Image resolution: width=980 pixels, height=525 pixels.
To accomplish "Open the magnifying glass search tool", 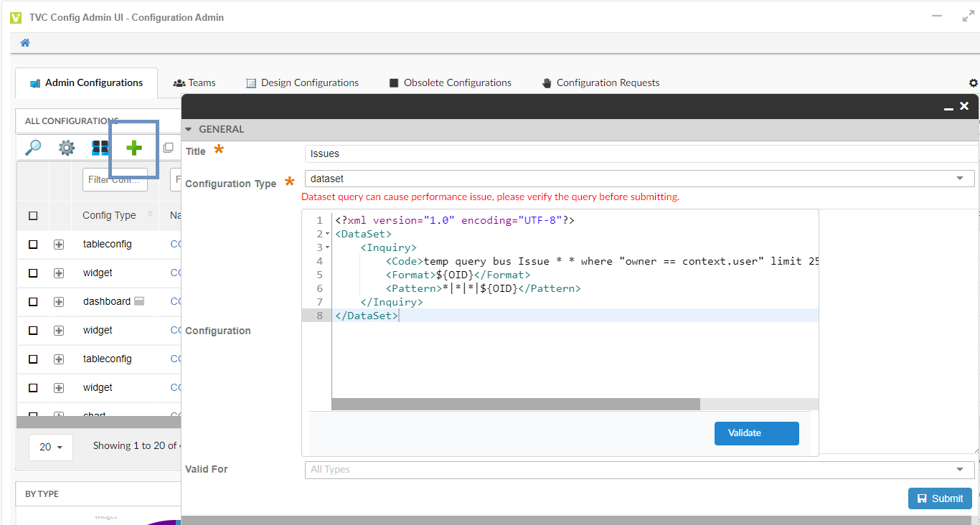I will coord(33,148).
